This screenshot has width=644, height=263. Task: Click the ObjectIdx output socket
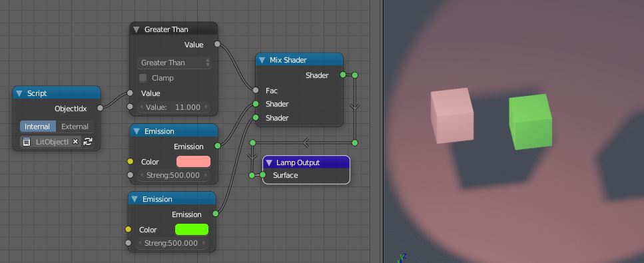(100, 109)
